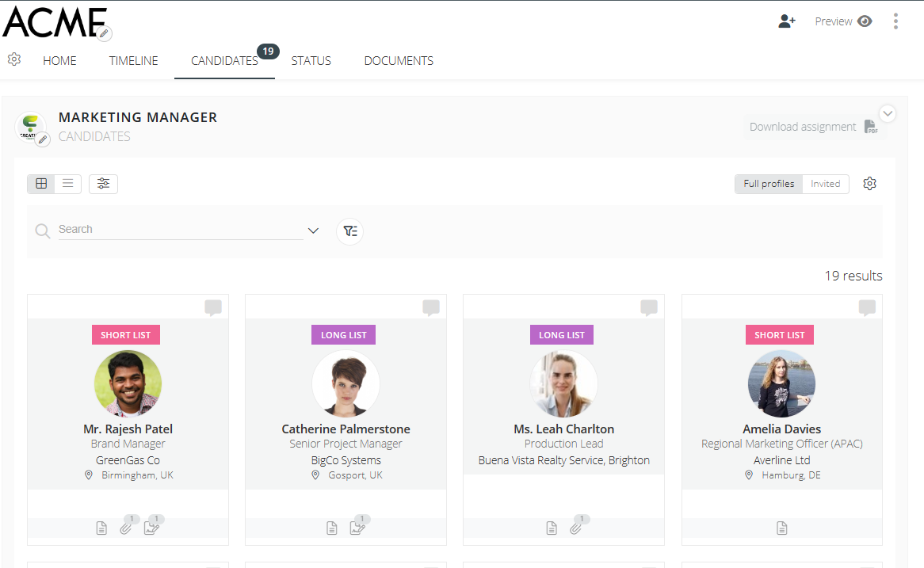Open the three-dot more options menu
Image resolution: width=924 pixels, height=568 pixels.
pos(895,21)
